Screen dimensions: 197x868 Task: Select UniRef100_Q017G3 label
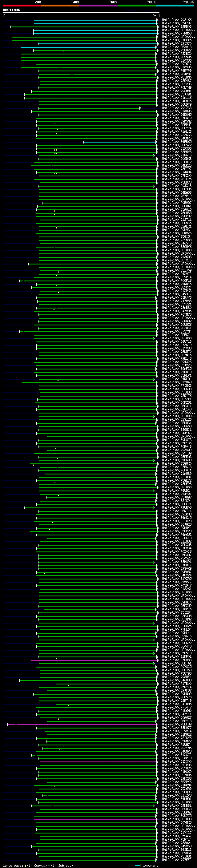[x=176, y=108]
